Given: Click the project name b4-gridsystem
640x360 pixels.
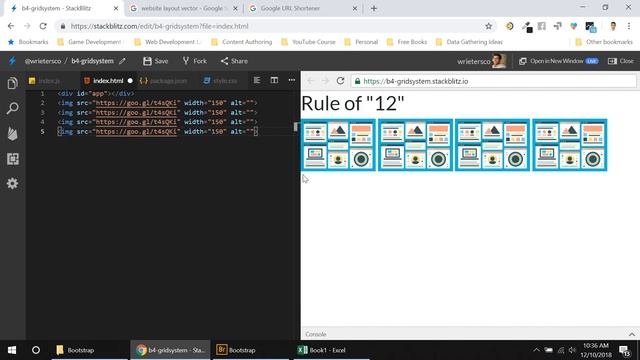Looking at the screenshot, I should pyautogui.click(x=92, y=61).
